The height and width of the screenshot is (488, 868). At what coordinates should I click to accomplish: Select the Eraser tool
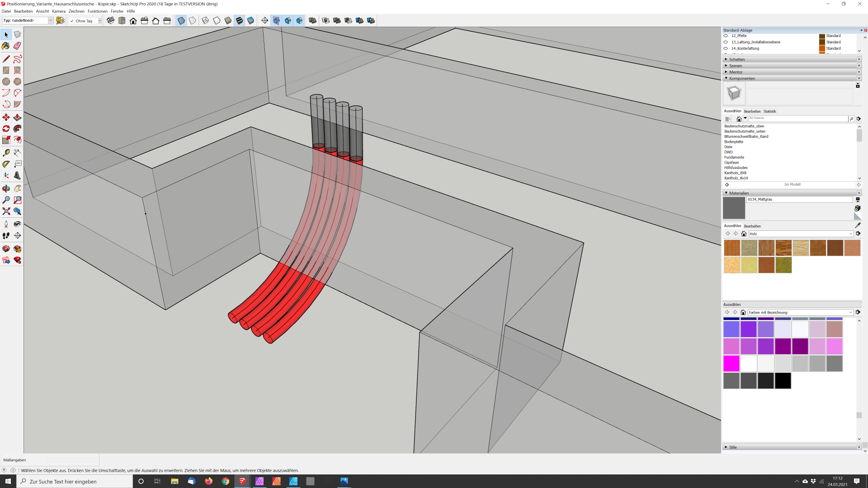(17, 46)
